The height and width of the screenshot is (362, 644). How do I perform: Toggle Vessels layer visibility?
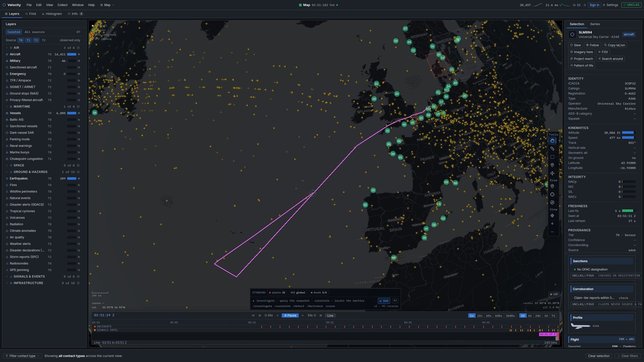point(79,113)
